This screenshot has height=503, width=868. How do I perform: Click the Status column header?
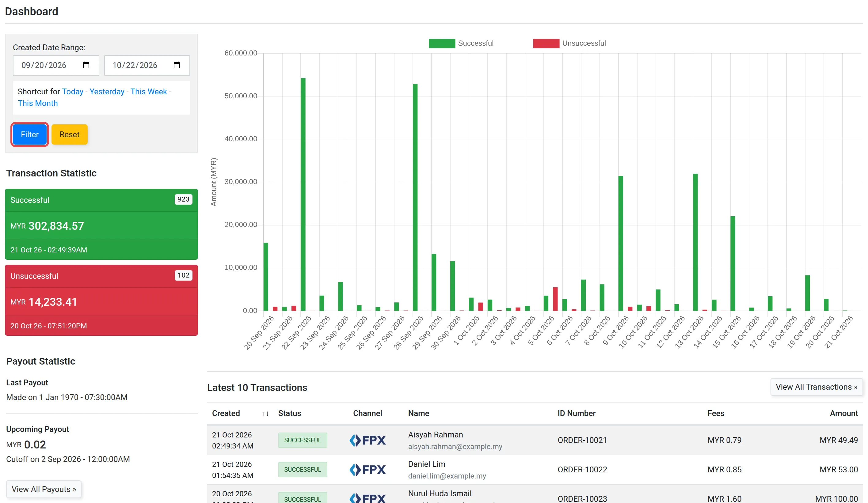coord(290,414)
